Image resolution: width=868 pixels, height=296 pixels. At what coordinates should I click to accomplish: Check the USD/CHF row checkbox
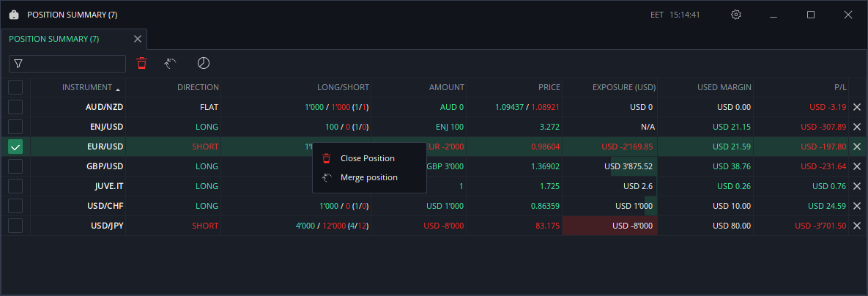point(15,206)
